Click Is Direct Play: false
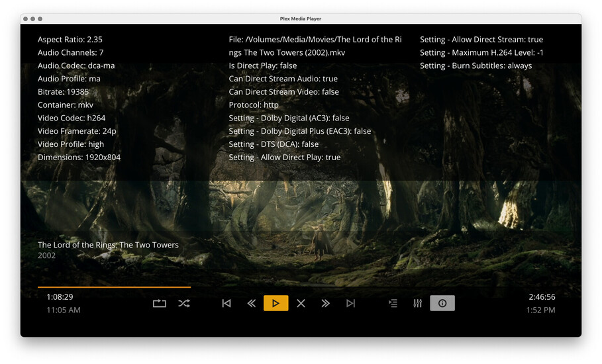The width and height of the screenshot is (602, 364). tap(263, 66)
